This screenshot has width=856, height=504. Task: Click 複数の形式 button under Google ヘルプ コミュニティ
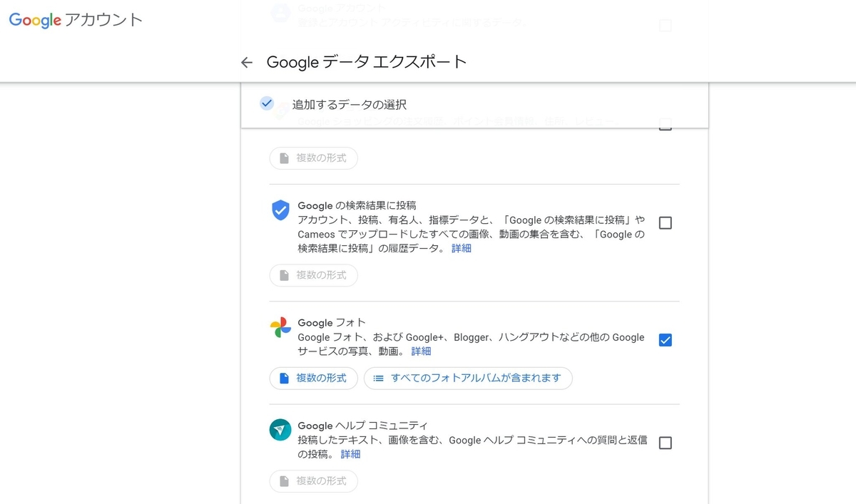click(313, 480)
